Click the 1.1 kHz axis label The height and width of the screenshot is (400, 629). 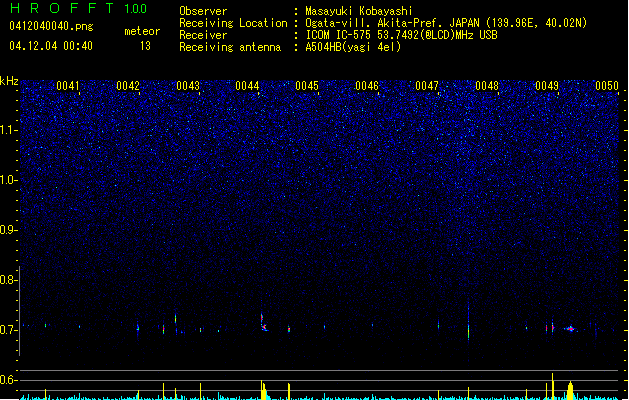(9, 130)
